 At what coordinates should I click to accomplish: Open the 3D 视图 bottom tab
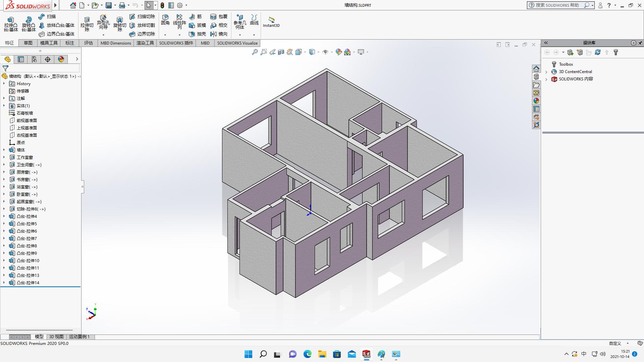point(56,337)
